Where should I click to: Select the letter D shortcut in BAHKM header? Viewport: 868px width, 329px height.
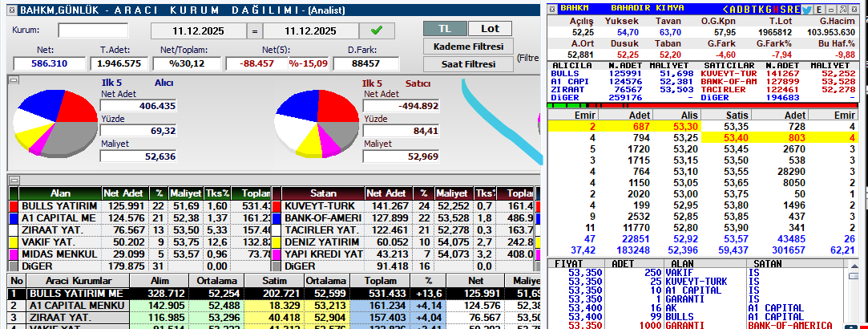point(740,10)
